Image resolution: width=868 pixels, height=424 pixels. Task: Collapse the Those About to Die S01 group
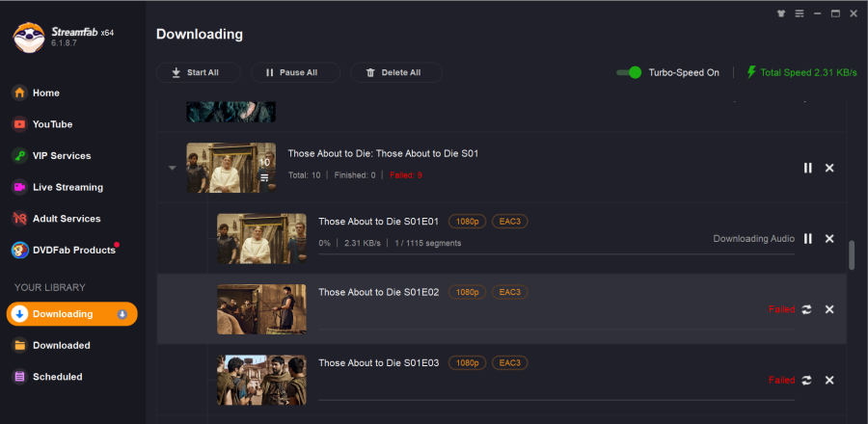point(173,168)
